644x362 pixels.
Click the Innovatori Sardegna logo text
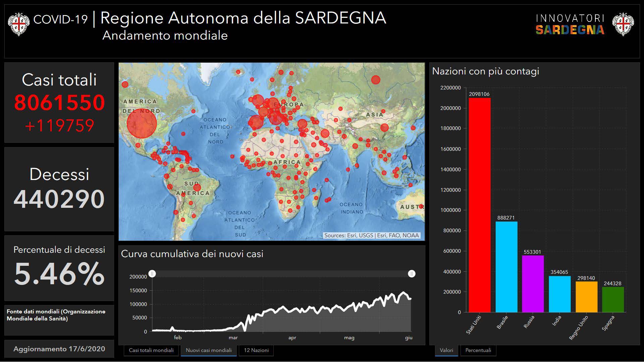click(x=570, y=24)
